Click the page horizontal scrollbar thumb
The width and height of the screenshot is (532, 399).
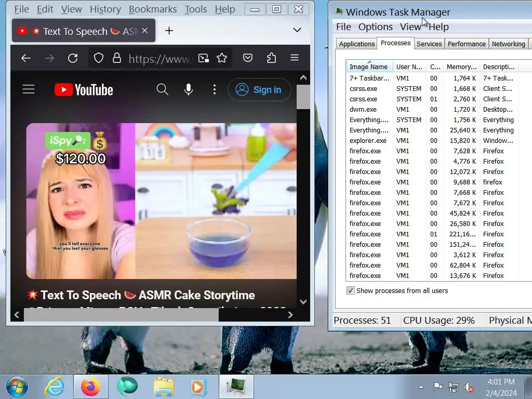point(121,315)
